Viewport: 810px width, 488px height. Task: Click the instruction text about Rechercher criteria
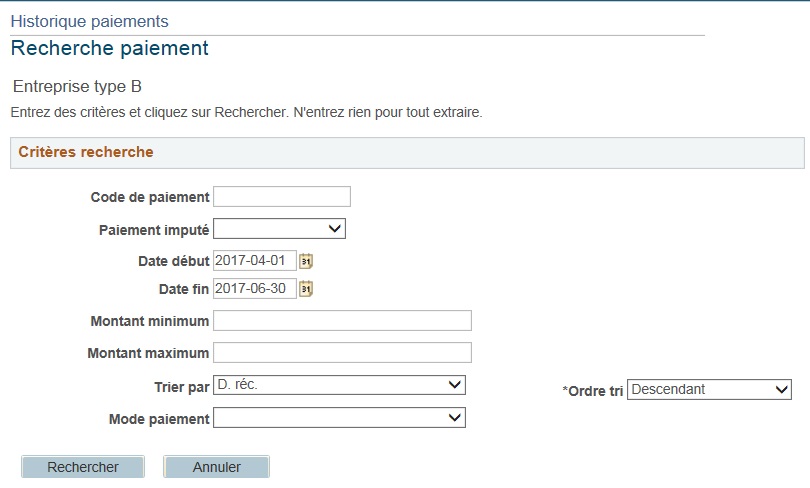coord(246,112)
